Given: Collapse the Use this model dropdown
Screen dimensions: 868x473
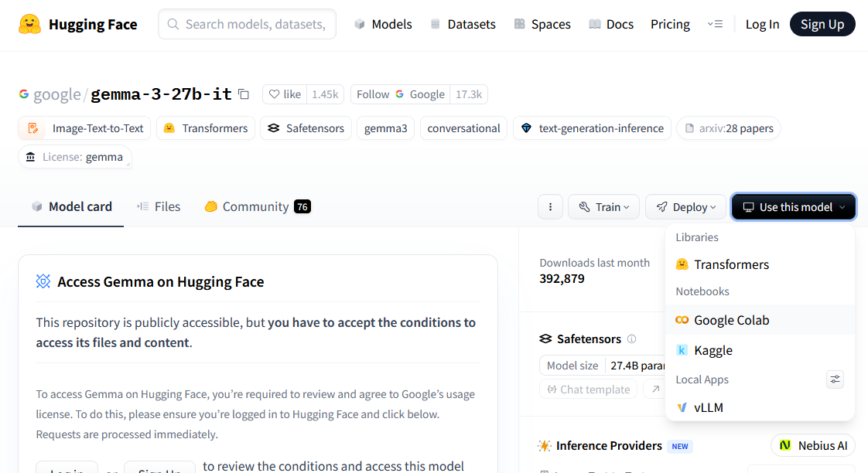Looking at the screenshot, I should pos(794,207).
